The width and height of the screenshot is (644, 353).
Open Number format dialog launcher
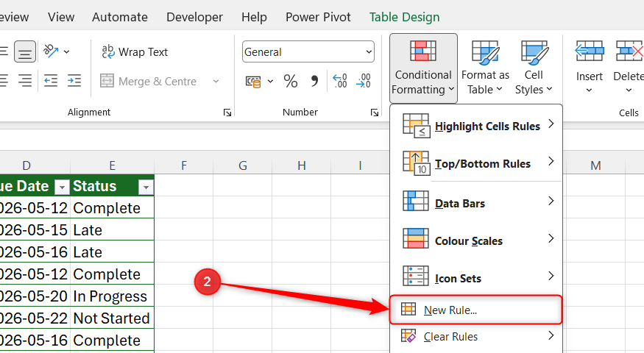pyautogui.click(x=374, y=113)
